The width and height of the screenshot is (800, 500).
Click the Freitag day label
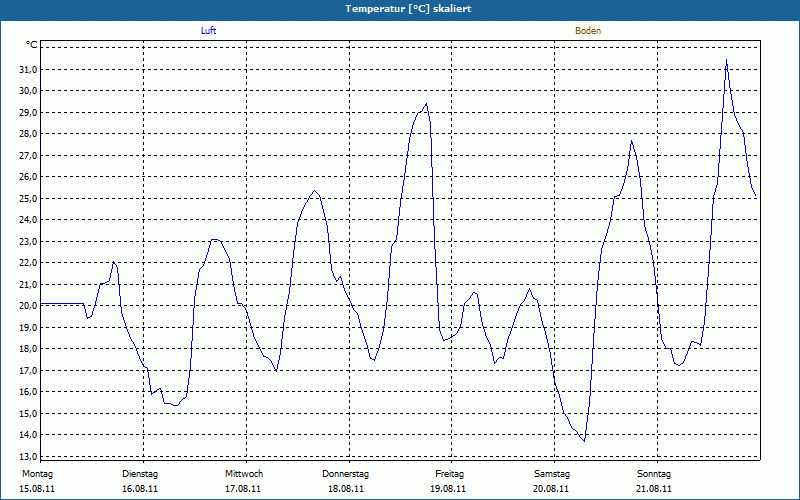[x=449, y=474]
